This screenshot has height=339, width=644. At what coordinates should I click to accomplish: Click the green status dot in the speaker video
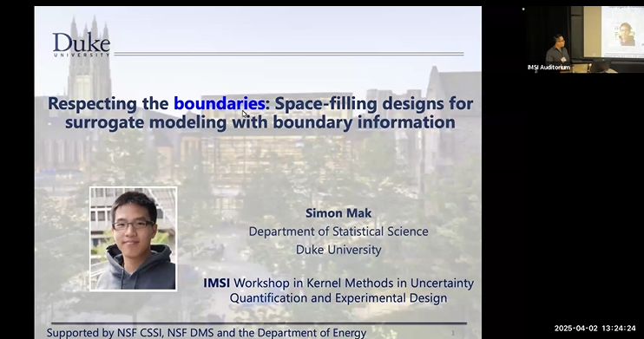click(x=523, y=9)
